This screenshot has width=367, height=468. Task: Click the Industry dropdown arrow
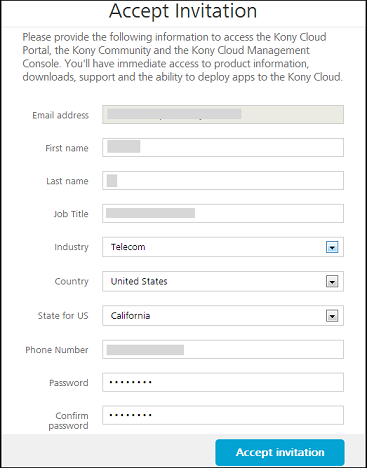[332, 247]
